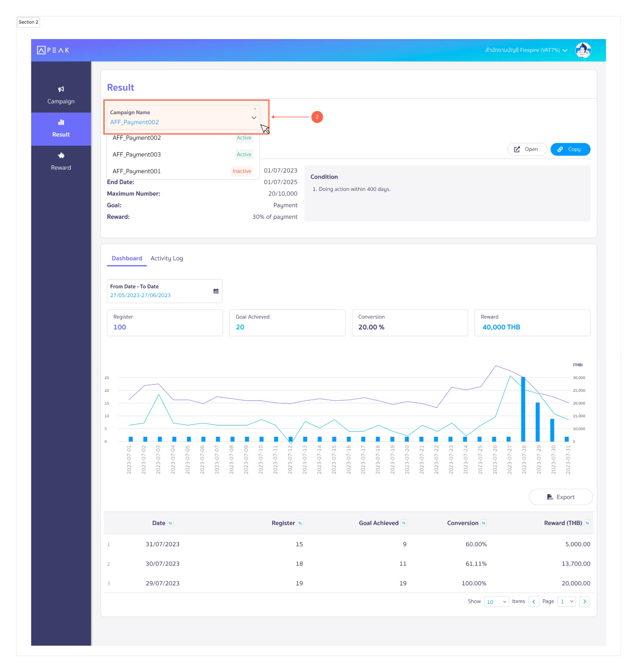Open the Reward sidebar menu
This screenshot has height=672, width=637.
61,162
